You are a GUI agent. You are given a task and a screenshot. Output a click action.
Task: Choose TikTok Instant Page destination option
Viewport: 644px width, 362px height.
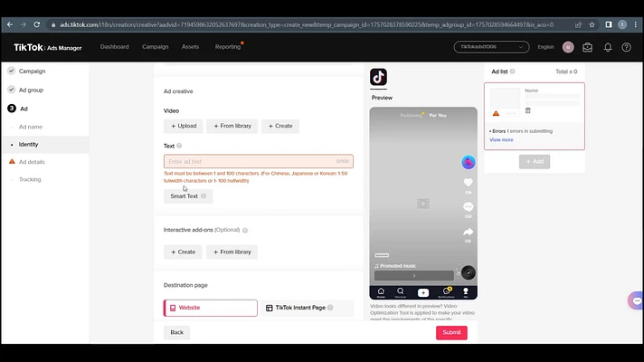point(308,308)
